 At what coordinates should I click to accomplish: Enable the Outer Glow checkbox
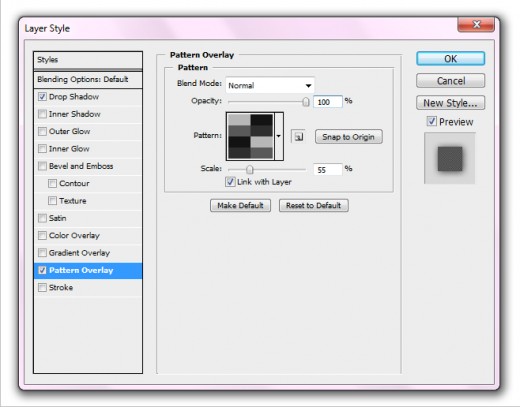tap(42, 131)
